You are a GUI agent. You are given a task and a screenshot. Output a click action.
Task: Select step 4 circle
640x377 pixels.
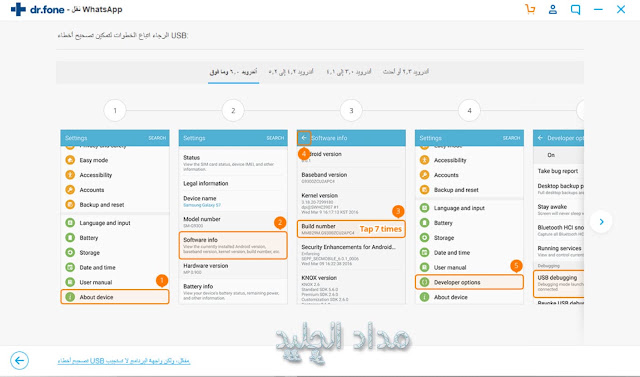click(469, 111)
